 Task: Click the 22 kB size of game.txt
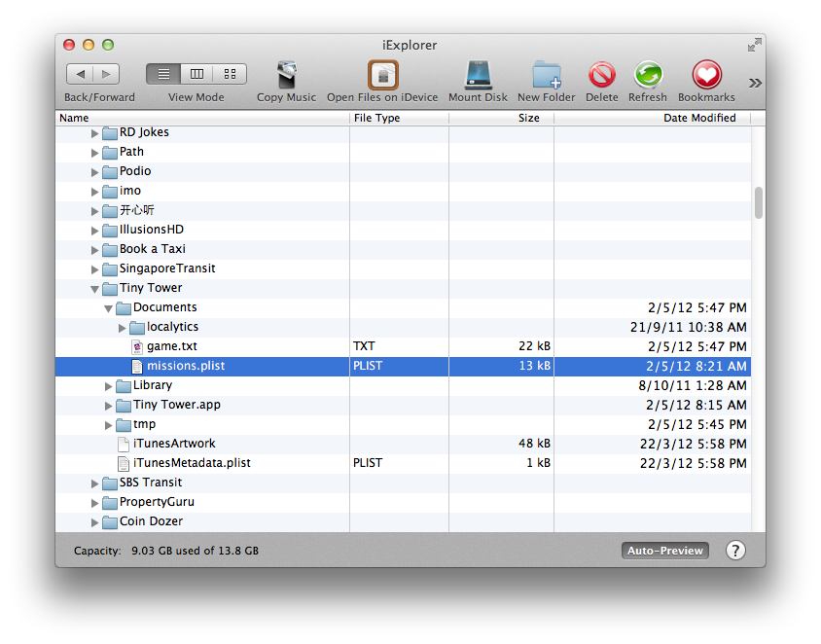pyautogui.click(x=535, y=346)
